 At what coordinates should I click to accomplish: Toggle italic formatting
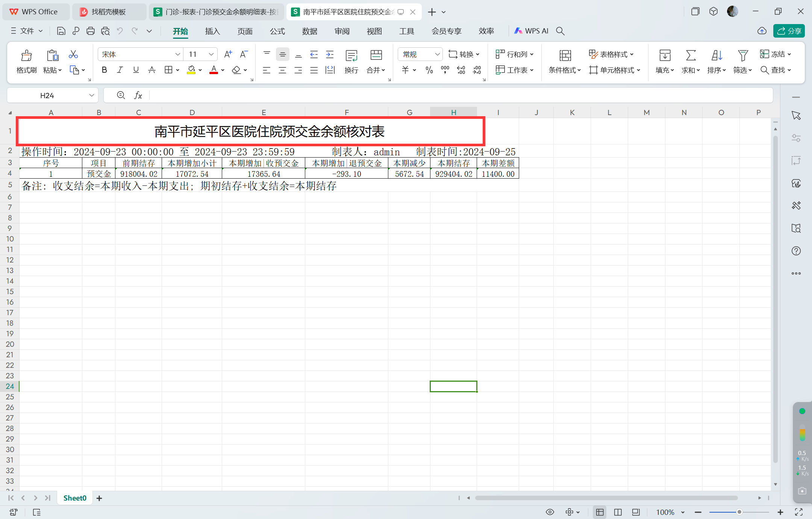120,70
